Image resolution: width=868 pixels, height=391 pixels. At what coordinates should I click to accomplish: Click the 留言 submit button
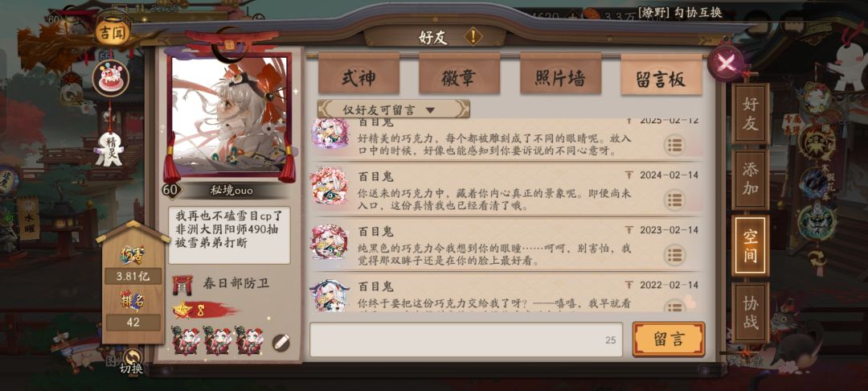click(669, 339)
